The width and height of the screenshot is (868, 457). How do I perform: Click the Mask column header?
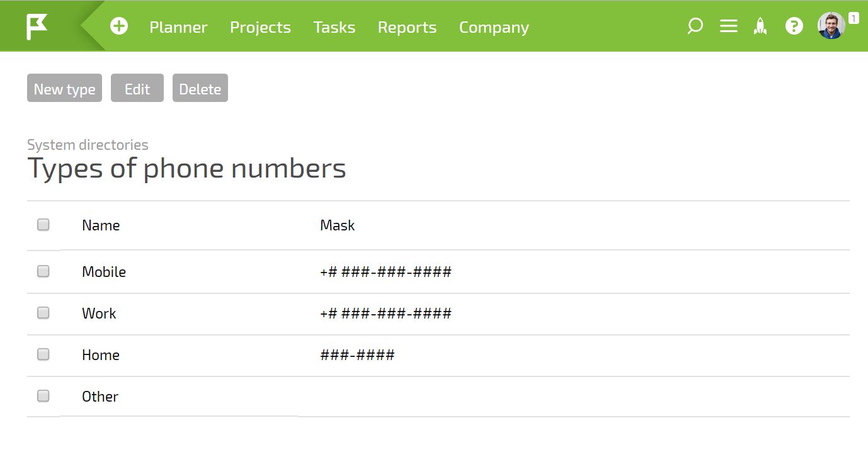click(338, 225)
